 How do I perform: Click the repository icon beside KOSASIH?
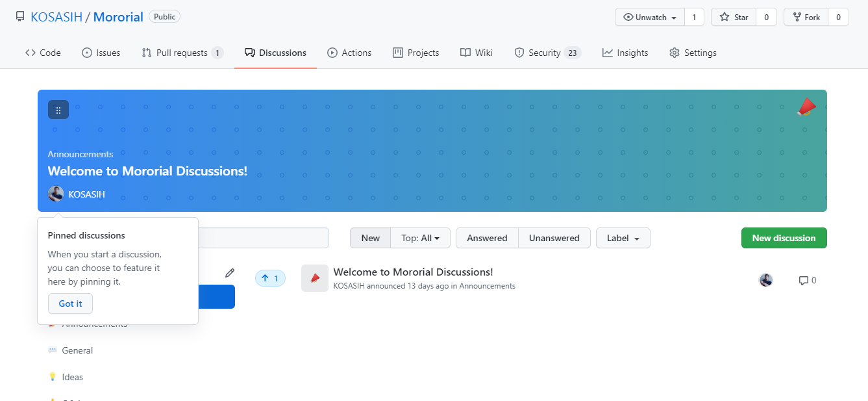coord(21,17)
